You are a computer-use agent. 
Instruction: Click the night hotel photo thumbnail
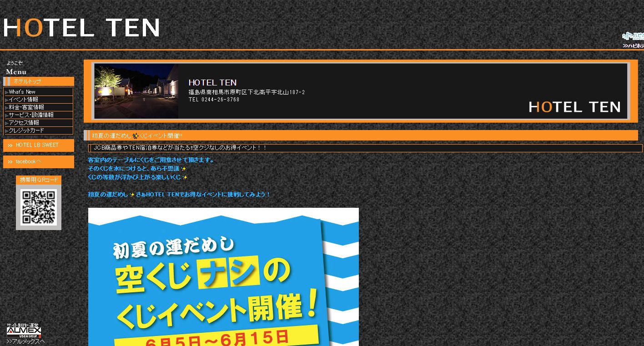coord(136,91)
